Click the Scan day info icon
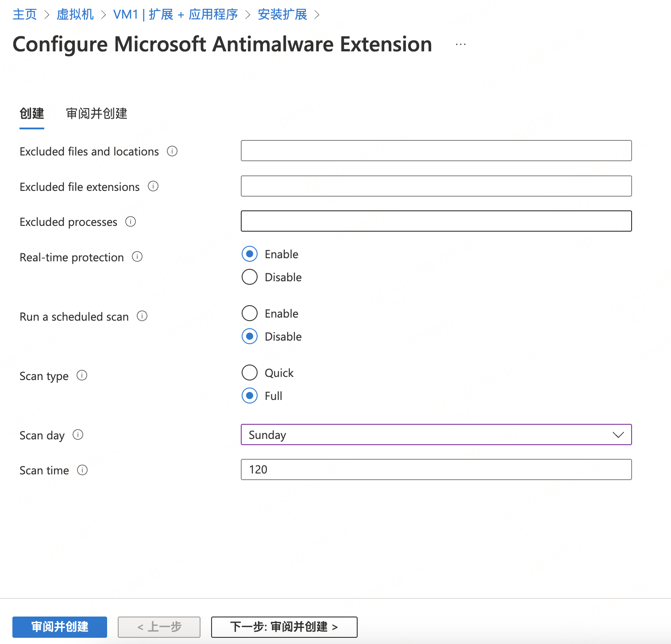 pos(78,435)
